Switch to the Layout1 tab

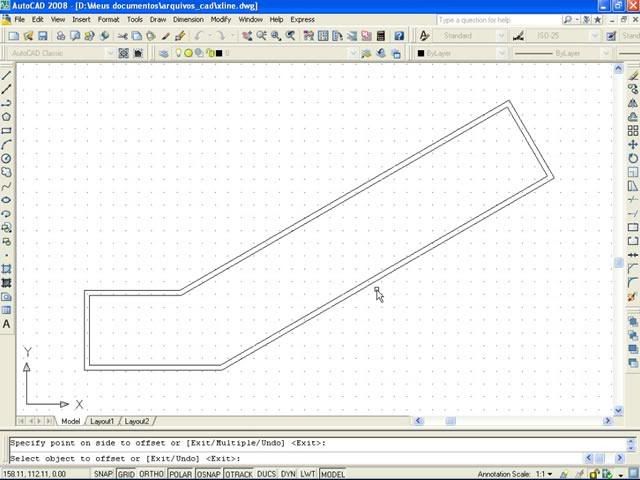[x=102, y=421]
